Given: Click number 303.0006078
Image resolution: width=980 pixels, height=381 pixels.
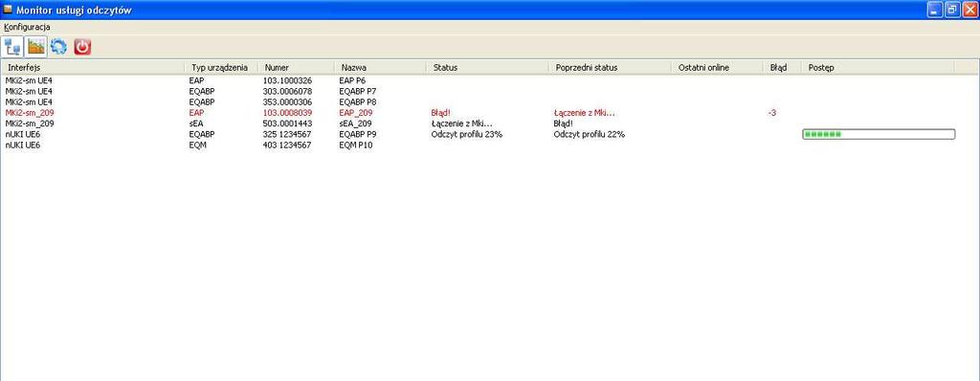Looking at the screenshot, I should pyautogui.click(x=287, y=91).
